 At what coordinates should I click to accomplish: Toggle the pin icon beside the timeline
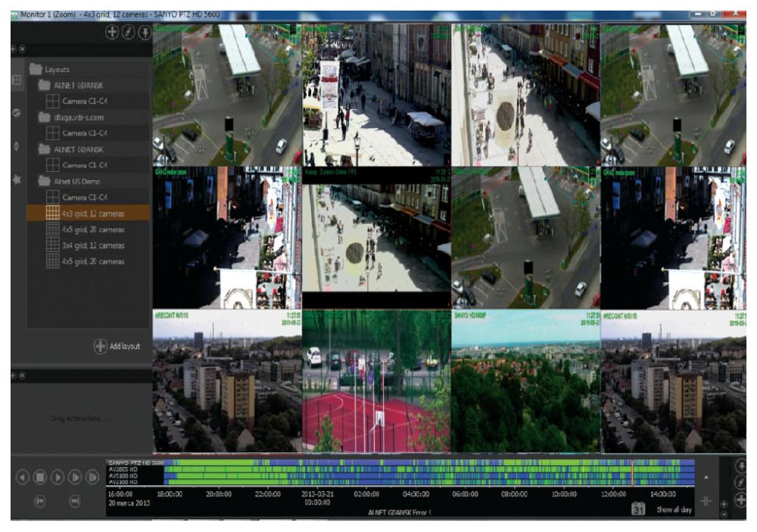(740, 467)
